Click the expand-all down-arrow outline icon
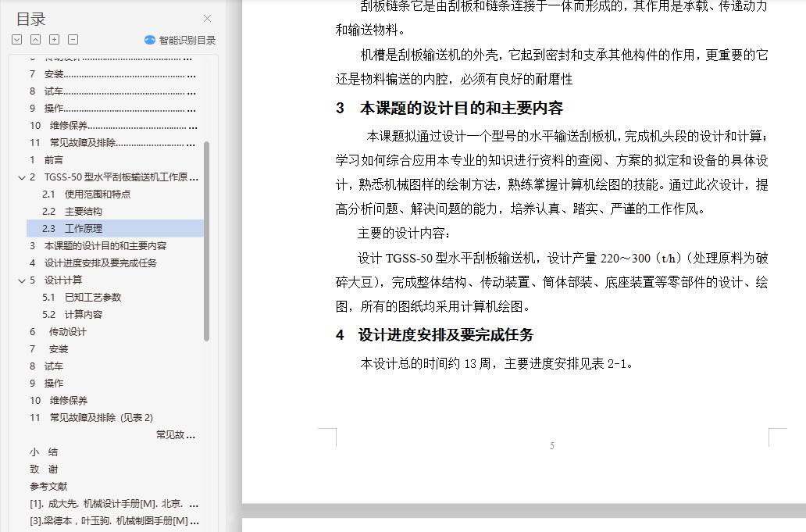The height and width of the screenshot is (532, 806). 17,40
